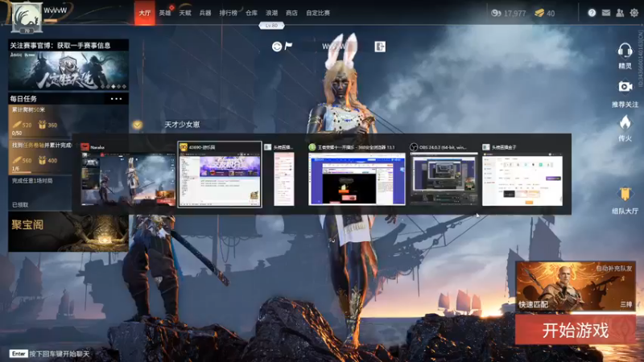Click the gold chevron badge beside 天才少女崽
Viewport: 644px width, 362px height.
point(138,125)
